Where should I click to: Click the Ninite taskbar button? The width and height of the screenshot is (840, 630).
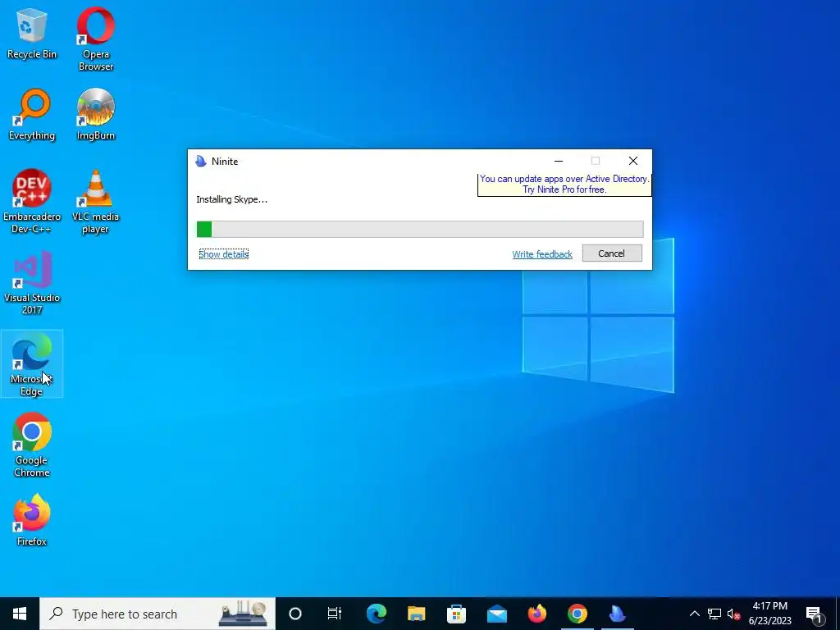tap(617, 614)
